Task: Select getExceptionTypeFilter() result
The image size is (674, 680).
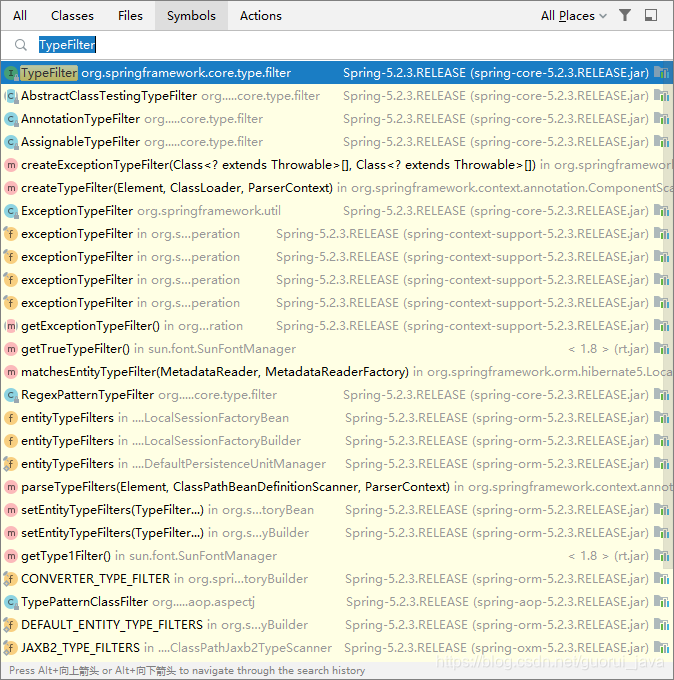Action: click(337, 326)
